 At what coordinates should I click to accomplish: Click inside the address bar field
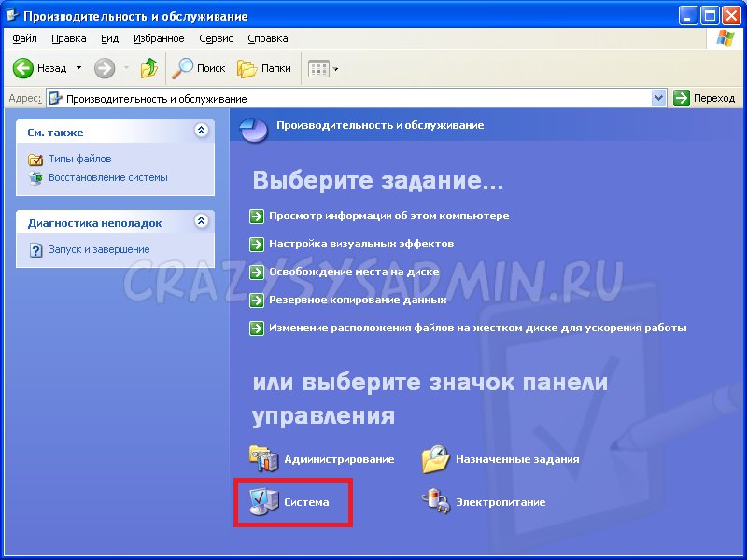355,98
